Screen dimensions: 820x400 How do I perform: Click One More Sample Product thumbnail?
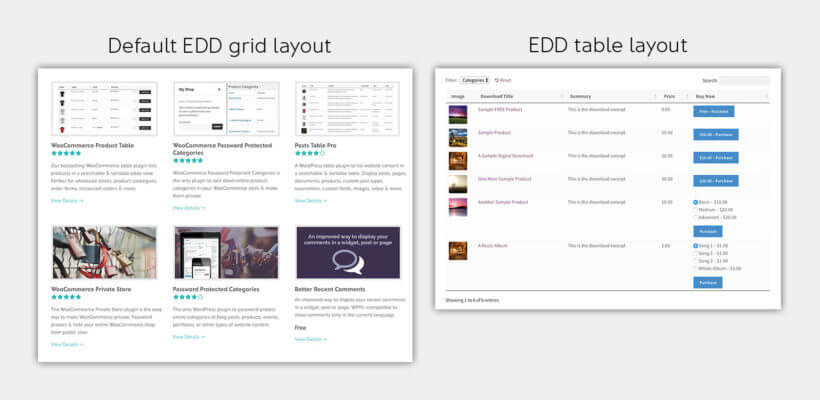[458, 184]
